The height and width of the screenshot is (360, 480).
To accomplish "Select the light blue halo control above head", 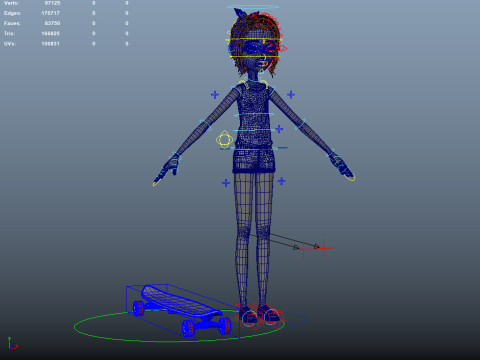I will [253, 7].
